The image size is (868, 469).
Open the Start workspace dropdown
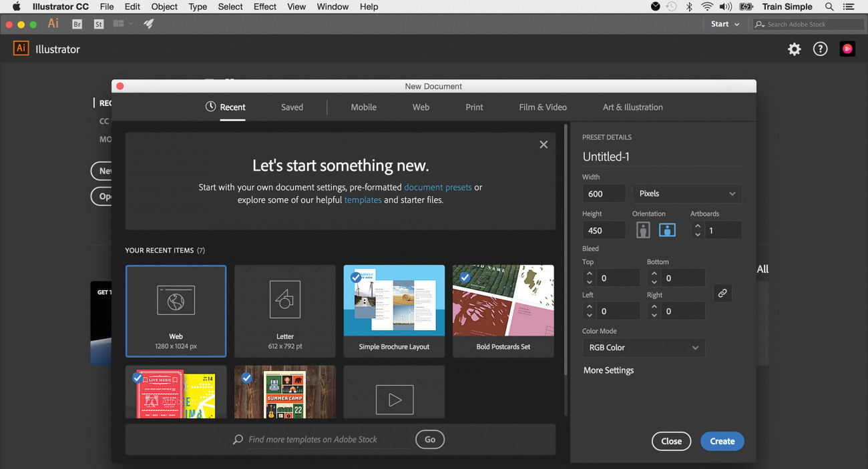point(724,24)
